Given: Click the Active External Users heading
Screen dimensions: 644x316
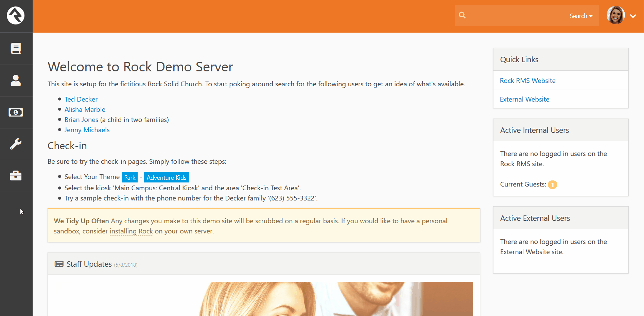Looking at the screenshot, I should [535, 218].
